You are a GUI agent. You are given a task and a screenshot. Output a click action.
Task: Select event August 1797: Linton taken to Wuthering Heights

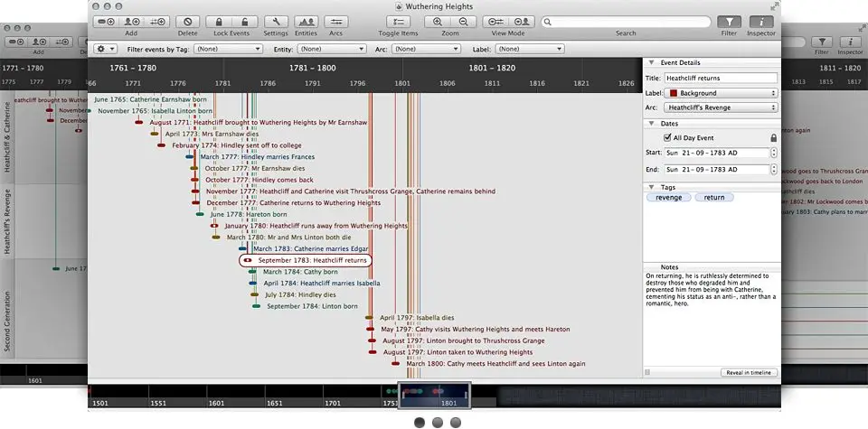tap(450, 352)
